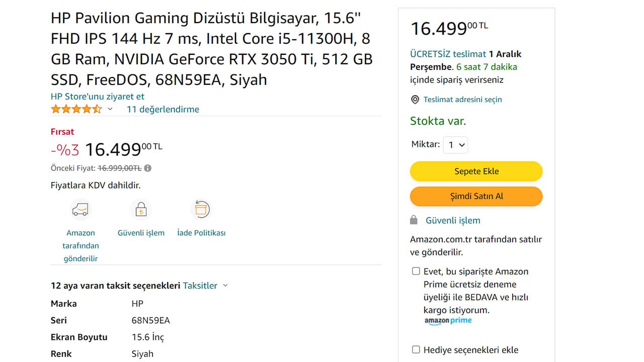The height and width of the screenshot is (362, 644).
Task: Expand the rating breakdown chevron
Action: (110, 109)
